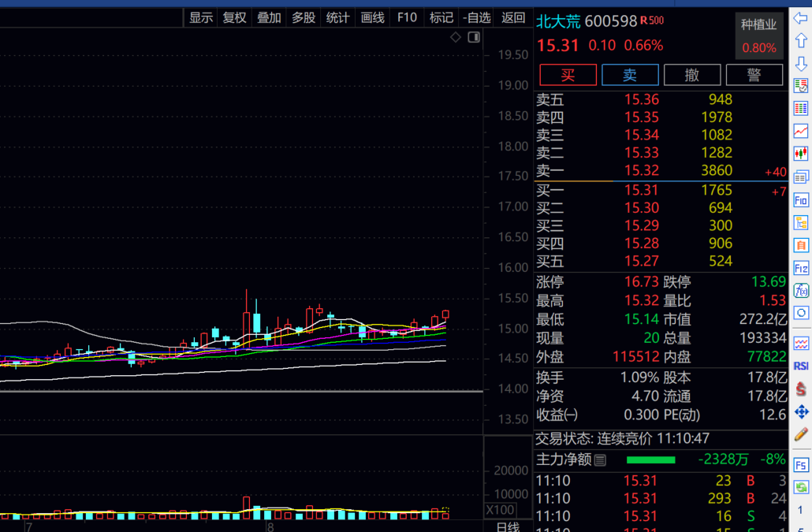Click the orange 自 watchlist icon
Screen dimensions: 812x532
pos(801,245)
